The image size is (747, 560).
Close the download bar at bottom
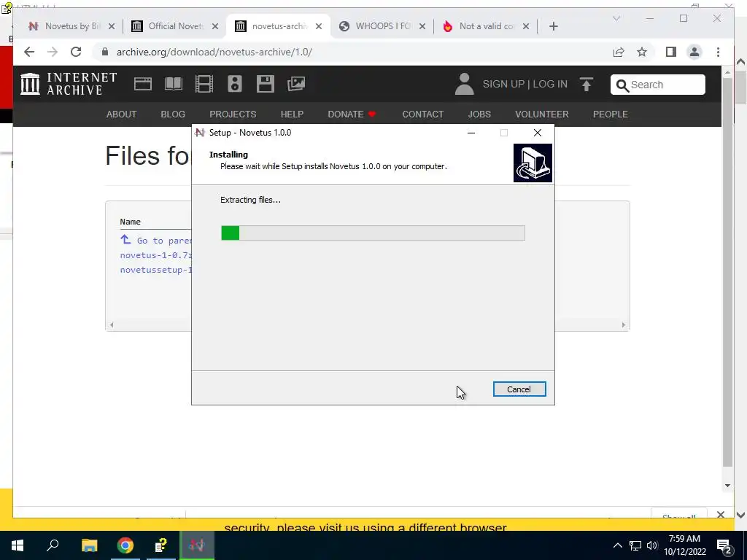pyautogui.click(x=720, y=515)
